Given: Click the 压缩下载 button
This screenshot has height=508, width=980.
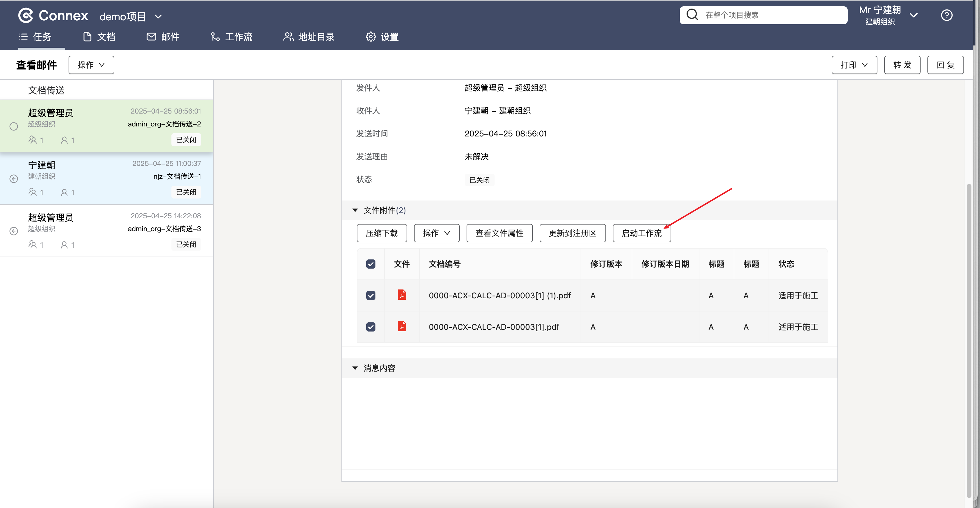Looking at the screenshot, I should [382, 233].
